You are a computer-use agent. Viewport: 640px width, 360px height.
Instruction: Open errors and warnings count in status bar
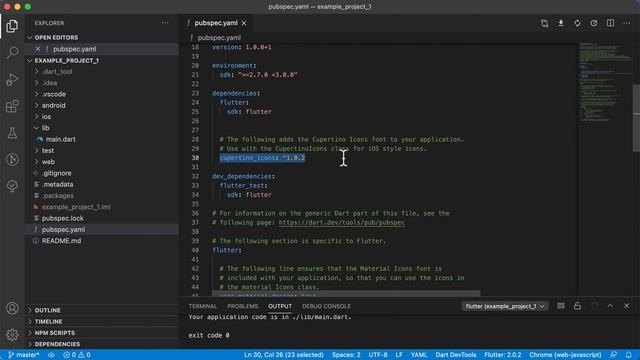[x=77, y=355]
